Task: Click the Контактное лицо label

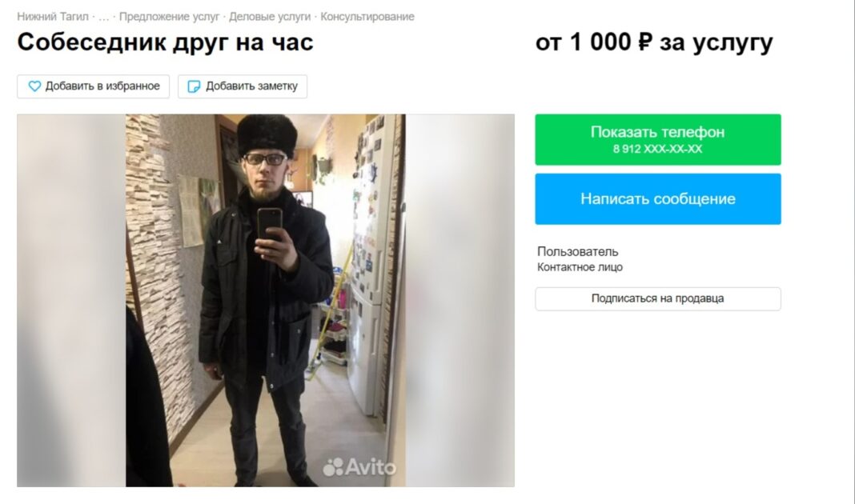Action: pos(580,267)
